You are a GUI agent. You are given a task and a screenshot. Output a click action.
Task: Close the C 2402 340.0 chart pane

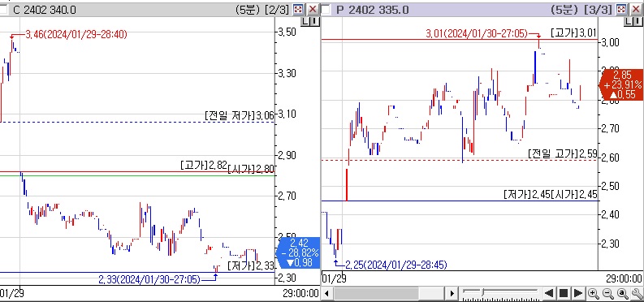click(313, 10)
